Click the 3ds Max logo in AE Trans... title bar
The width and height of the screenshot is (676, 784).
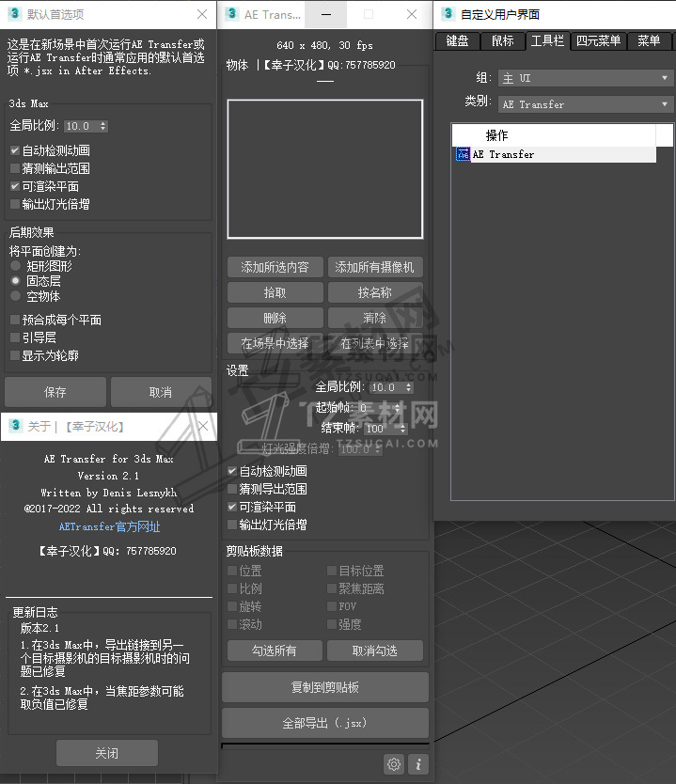tap(231, 13)
